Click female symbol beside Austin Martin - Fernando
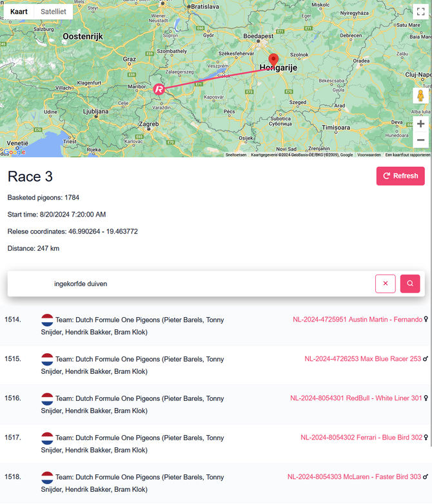Screen dimensions: 432x504 point(426,319)
